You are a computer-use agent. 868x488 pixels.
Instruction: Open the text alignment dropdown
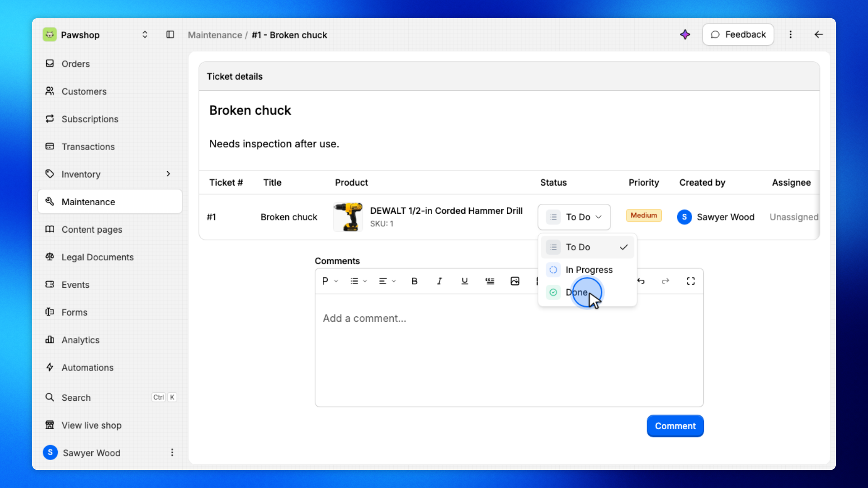(x=387, y=281)
